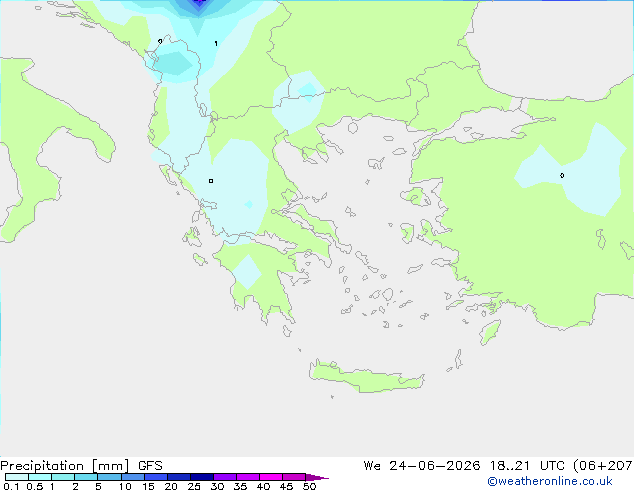This screenshot has height=490, width=634.
Task: Click the 'GFS' model label
Action: coord(150,466)
